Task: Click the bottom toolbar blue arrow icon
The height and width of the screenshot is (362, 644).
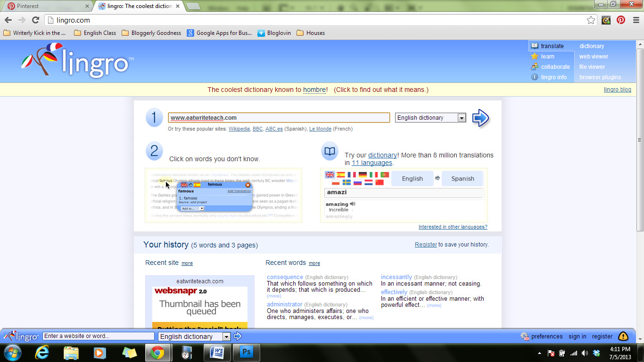Action: click(x=238, y=336)
